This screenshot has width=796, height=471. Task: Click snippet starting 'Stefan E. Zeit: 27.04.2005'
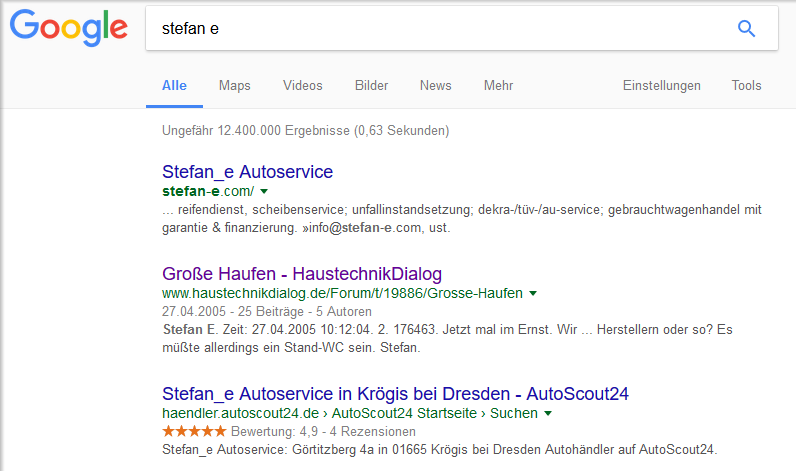[447, 339]
